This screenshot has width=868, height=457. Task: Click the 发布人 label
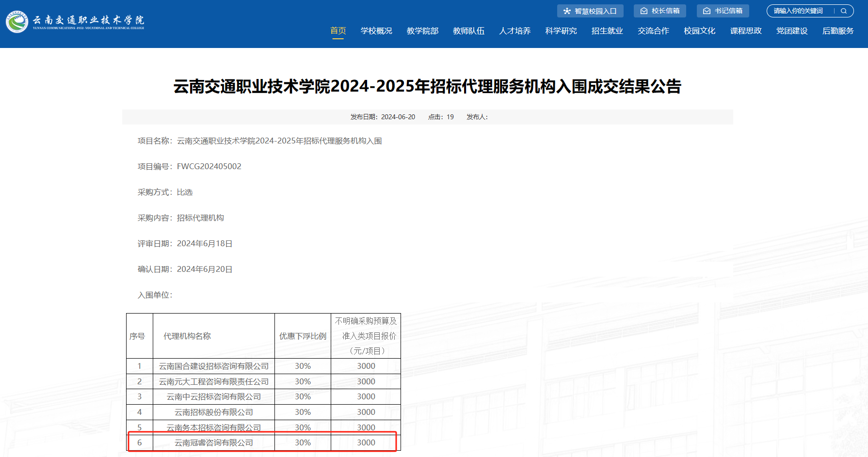point(477,117)
